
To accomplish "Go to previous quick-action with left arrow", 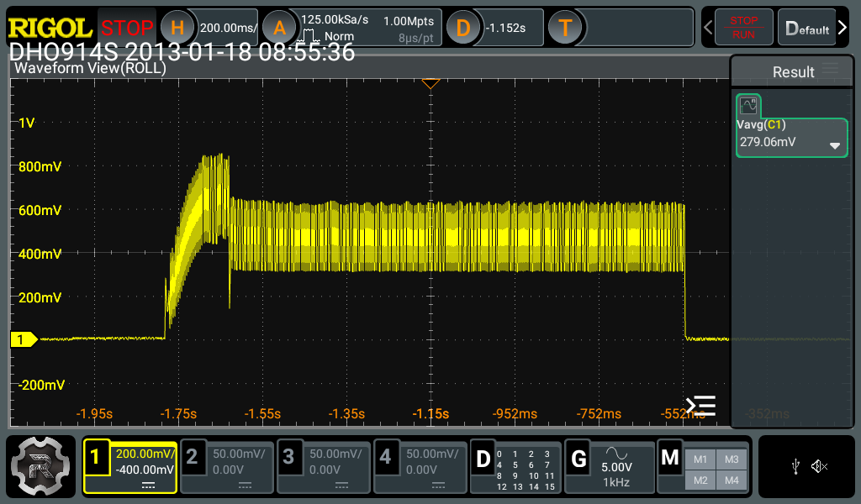I will tap(708, 28).
